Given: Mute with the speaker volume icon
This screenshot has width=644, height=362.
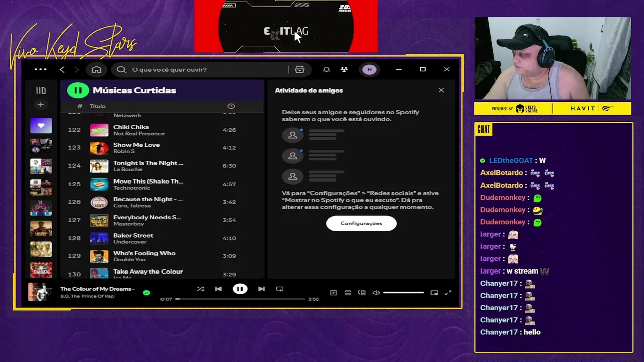Looking at the screenshot, I should [x=376, y=293].
